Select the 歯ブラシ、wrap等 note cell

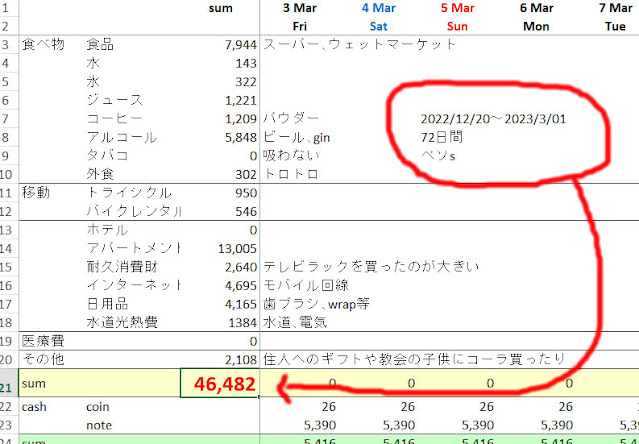click(316, 304)
